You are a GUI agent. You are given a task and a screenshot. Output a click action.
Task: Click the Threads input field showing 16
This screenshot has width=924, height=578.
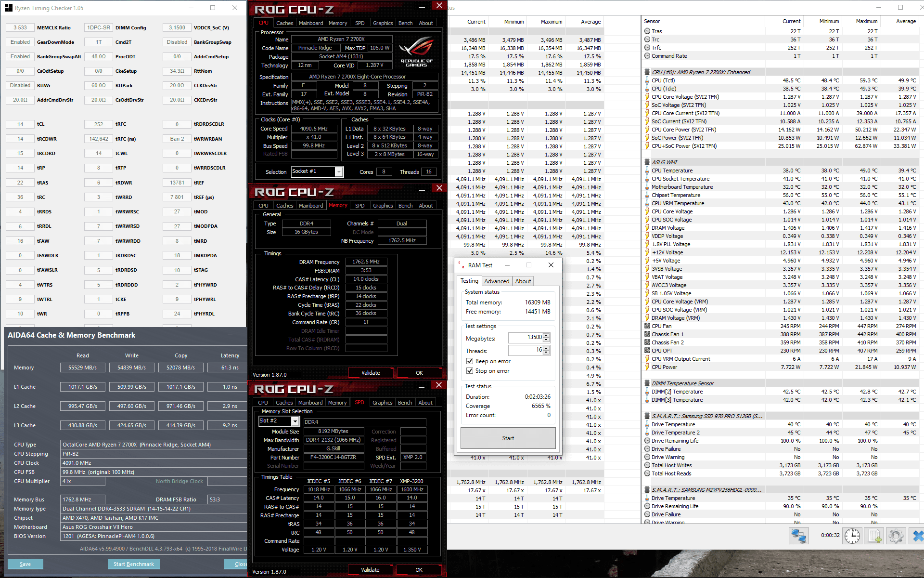pos(526,350)
